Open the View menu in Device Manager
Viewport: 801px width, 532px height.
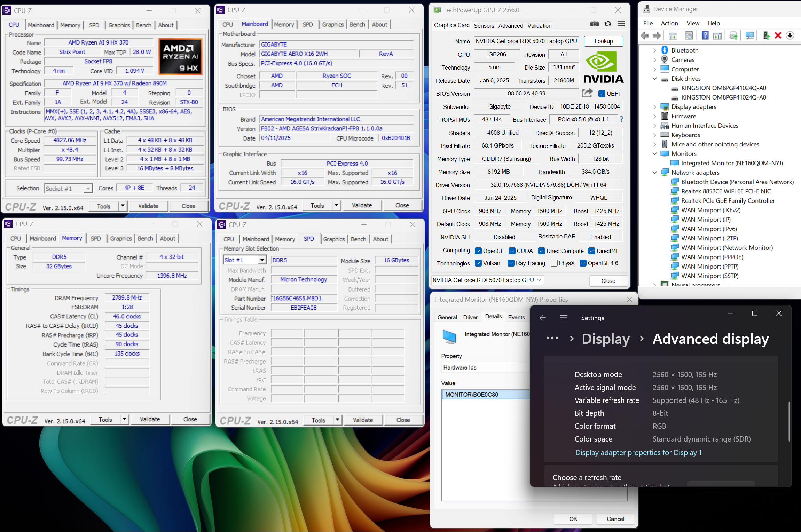[693, 23]
